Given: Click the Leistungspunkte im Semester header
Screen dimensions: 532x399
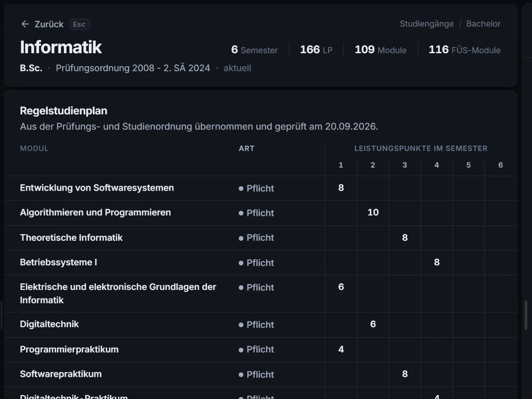Looking at the screenshot, I should [421, 149].
